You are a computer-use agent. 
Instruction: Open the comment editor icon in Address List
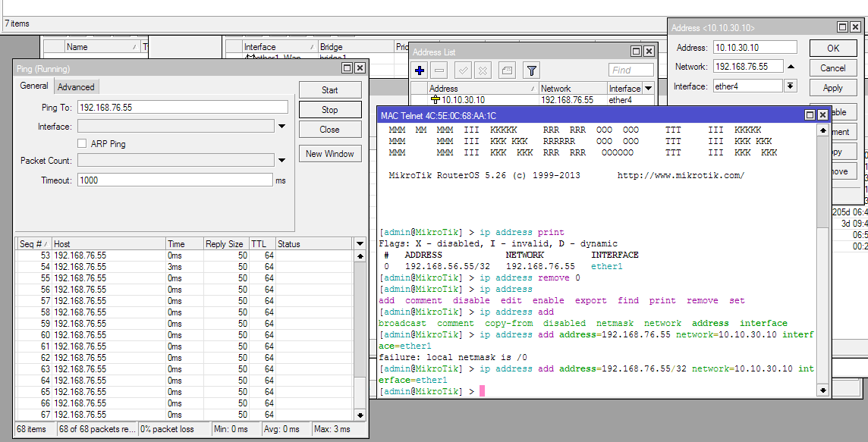505,71
